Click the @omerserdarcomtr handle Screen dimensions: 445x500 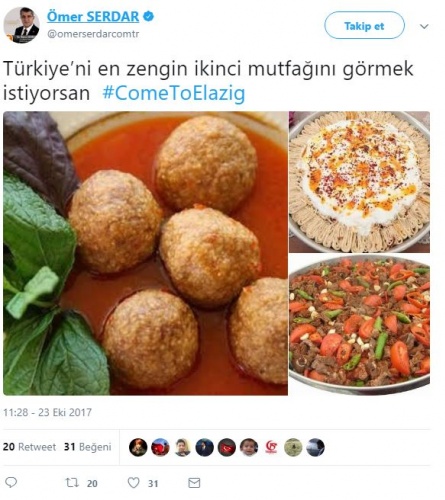93,34
